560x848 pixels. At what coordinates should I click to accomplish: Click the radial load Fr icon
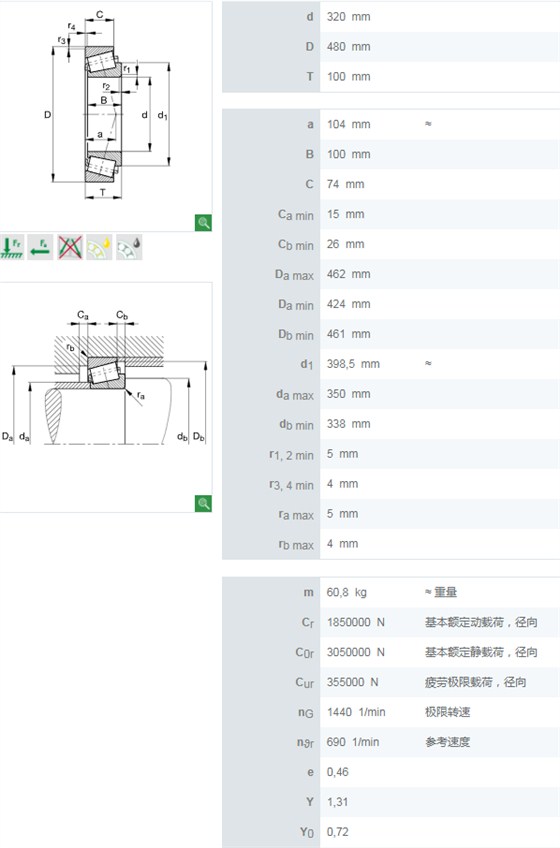(11, 248)
